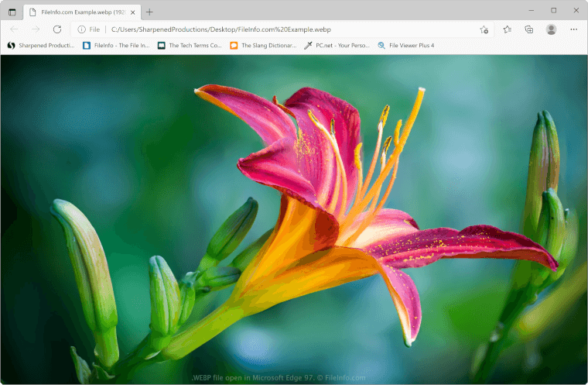
Task: Reload the page with Refresh icon
Action: [x=56, y=29]
